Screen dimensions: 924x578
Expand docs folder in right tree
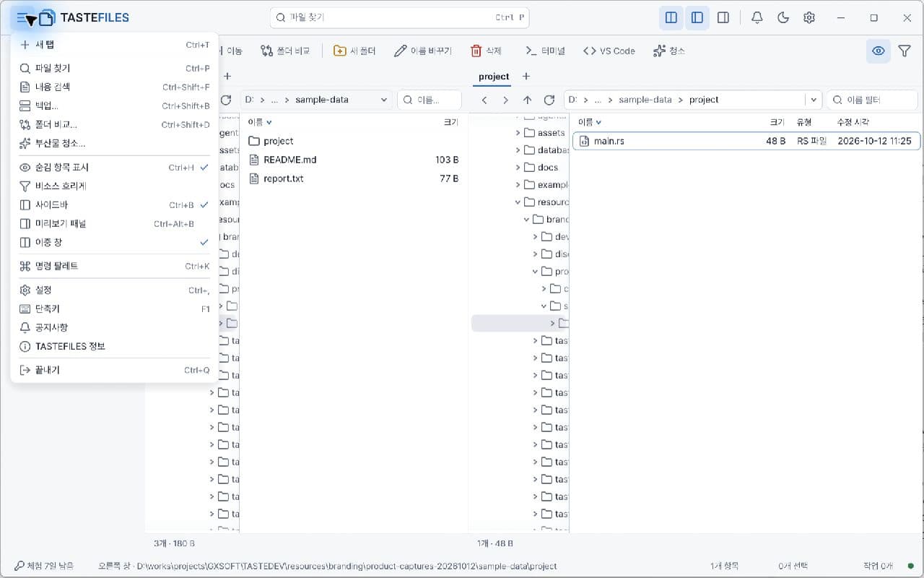click(518, 168)
